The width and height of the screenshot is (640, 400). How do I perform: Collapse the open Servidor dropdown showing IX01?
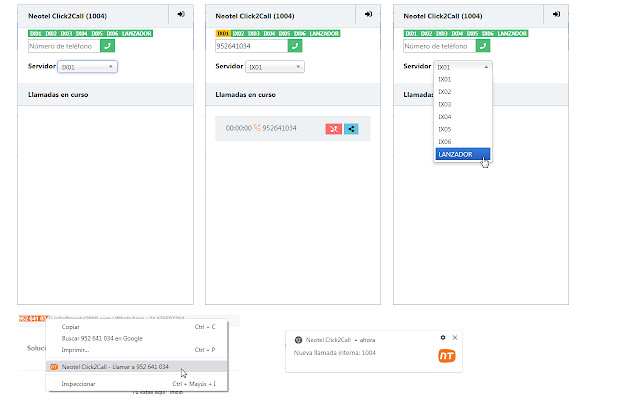click(x=462, y=67)
